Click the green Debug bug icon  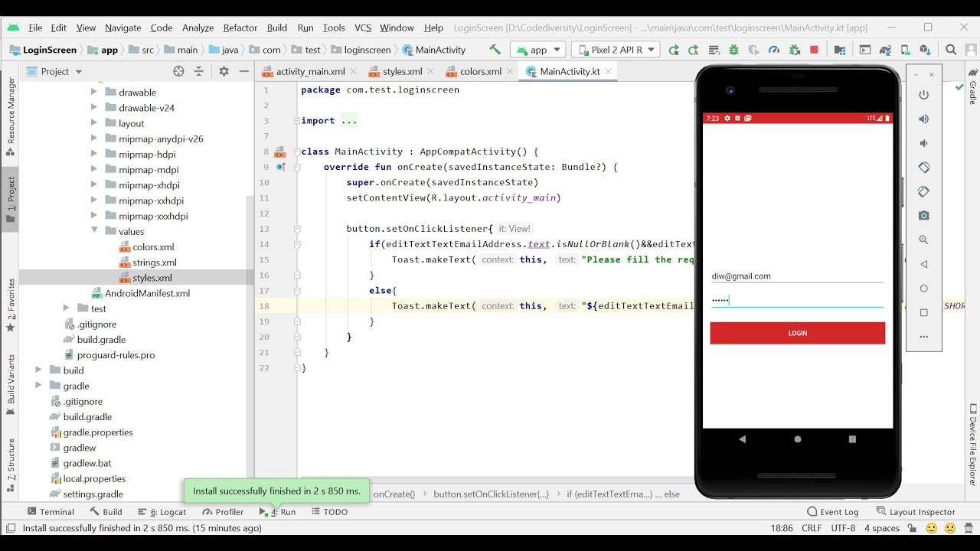pyautogui.click(x=733, y=50)
